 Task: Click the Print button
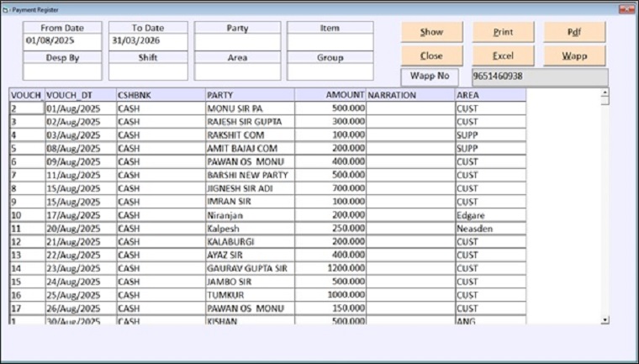[504, 32]
